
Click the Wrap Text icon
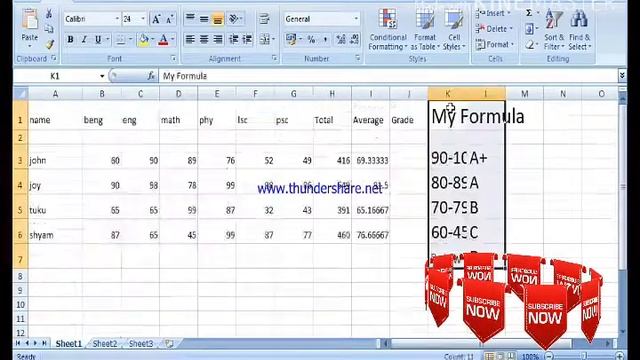pyautogui.click(x=264, y=18)
